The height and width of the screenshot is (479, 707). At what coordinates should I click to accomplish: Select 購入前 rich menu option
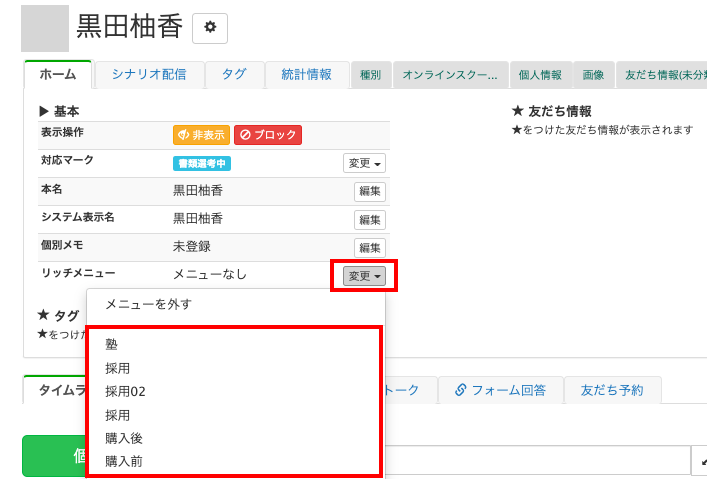click(124, 461)
